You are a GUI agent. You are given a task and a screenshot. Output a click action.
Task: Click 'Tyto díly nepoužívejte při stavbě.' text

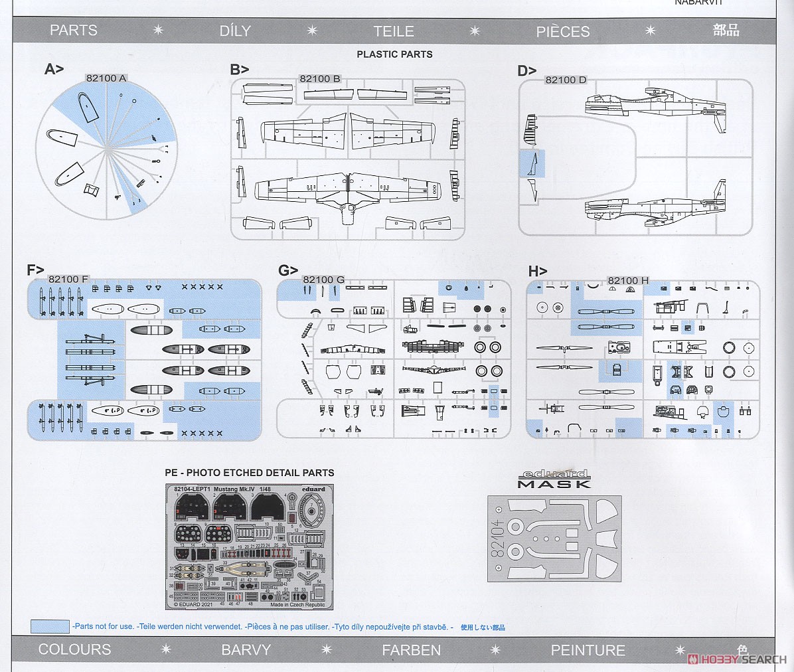click(x=393, y=627)
